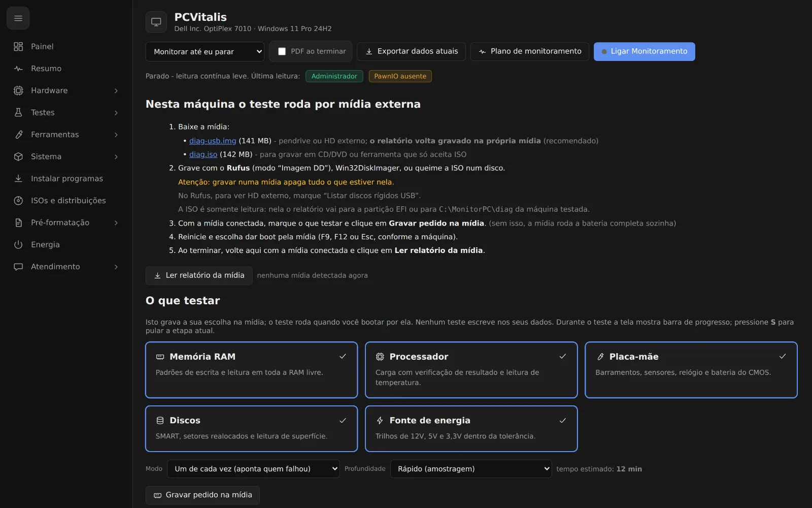Click the Instalar programas download icon
Image resolution: width=812 pixels, height=508 pixels.
click(18, 179)
